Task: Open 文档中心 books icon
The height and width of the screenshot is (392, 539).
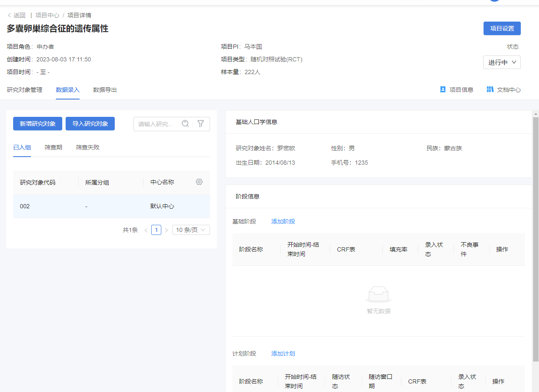Action: tap(490, 89)
